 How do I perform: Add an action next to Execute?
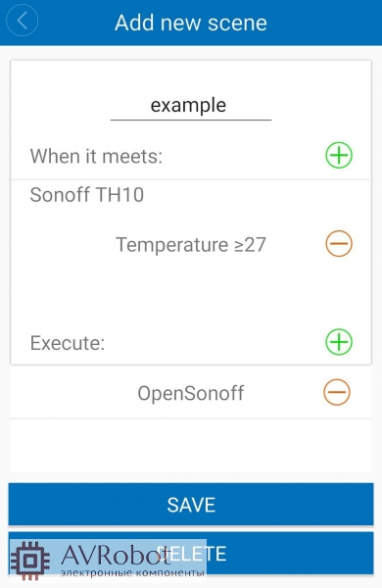(x=339, y=342)
